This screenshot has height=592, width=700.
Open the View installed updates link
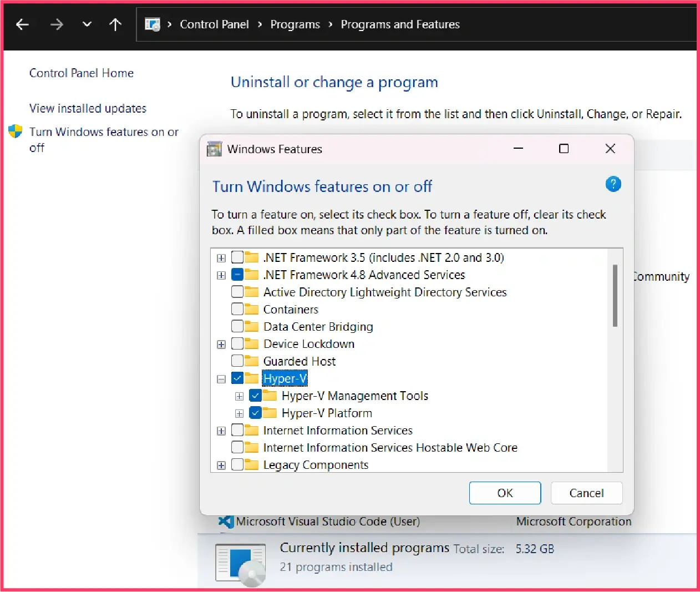[x=88, y=108]
